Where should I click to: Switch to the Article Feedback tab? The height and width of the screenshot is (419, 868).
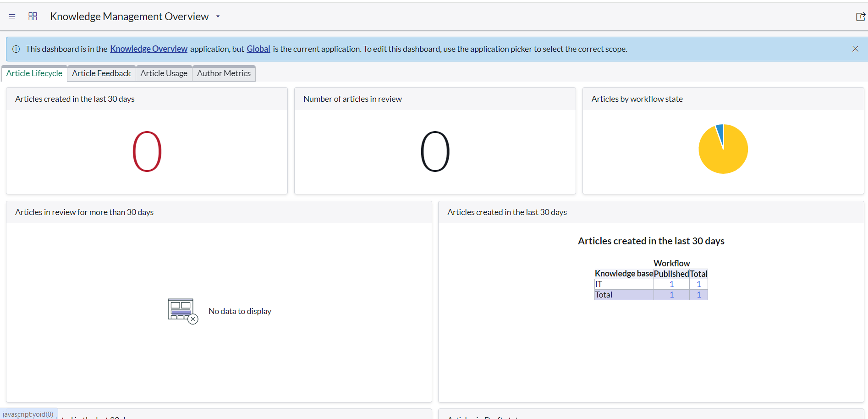coord(101,73)
